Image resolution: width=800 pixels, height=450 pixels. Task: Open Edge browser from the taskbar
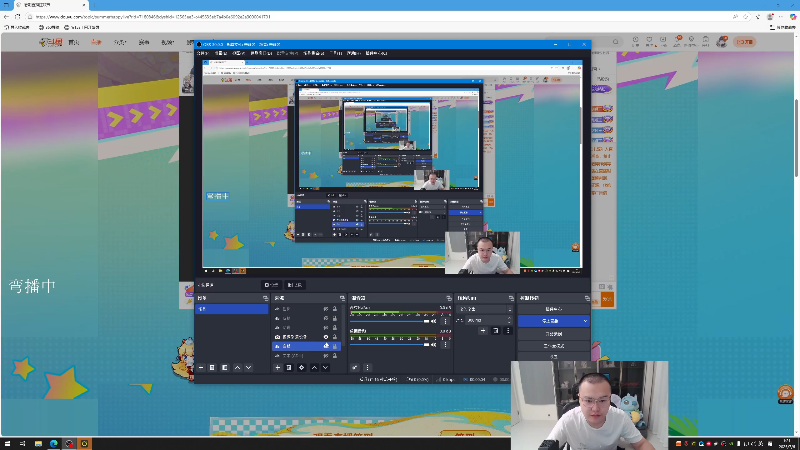click(54, 443)
